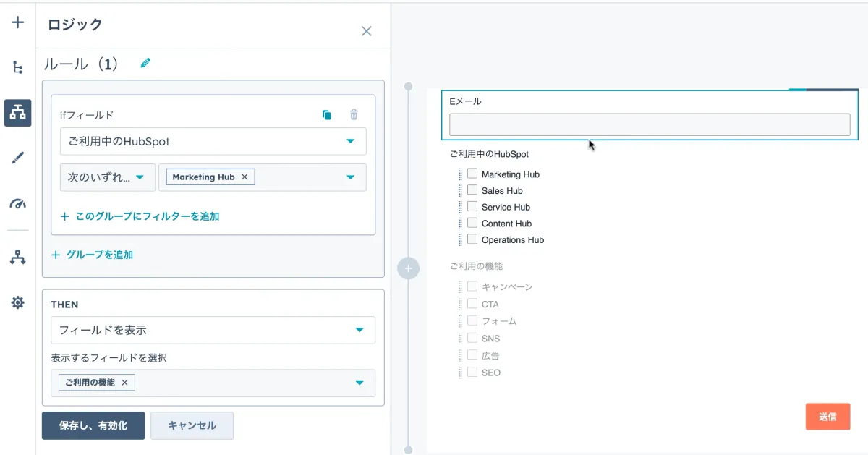Click the plus add icon in sidebar

(18, 22)
